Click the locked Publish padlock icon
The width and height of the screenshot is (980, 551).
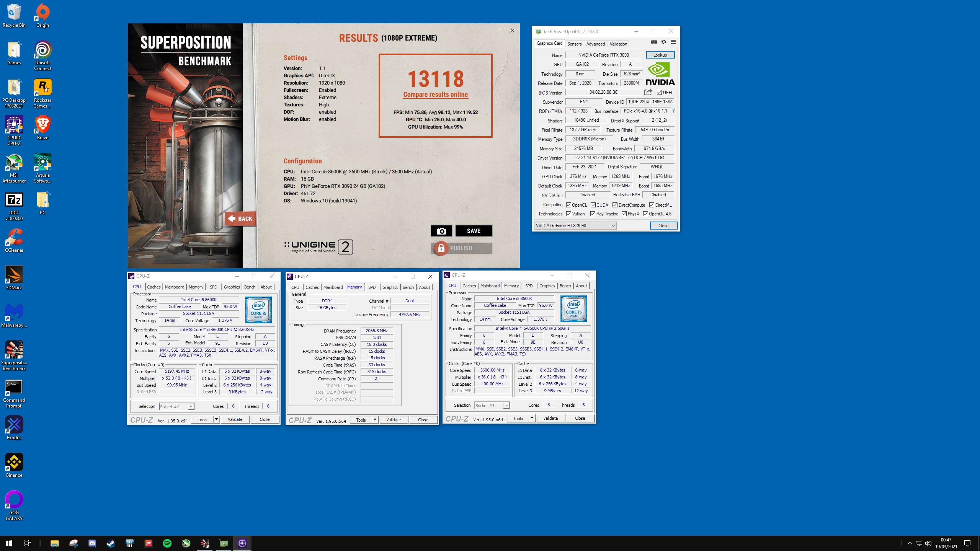pyautogui.click(x=441, y=248)
